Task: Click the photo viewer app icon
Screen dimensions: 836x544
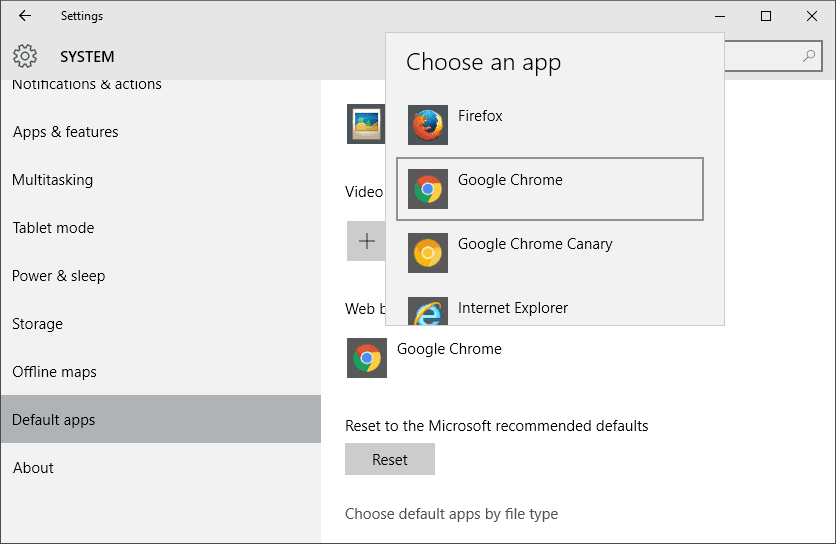Action: [x=366, y=124]
